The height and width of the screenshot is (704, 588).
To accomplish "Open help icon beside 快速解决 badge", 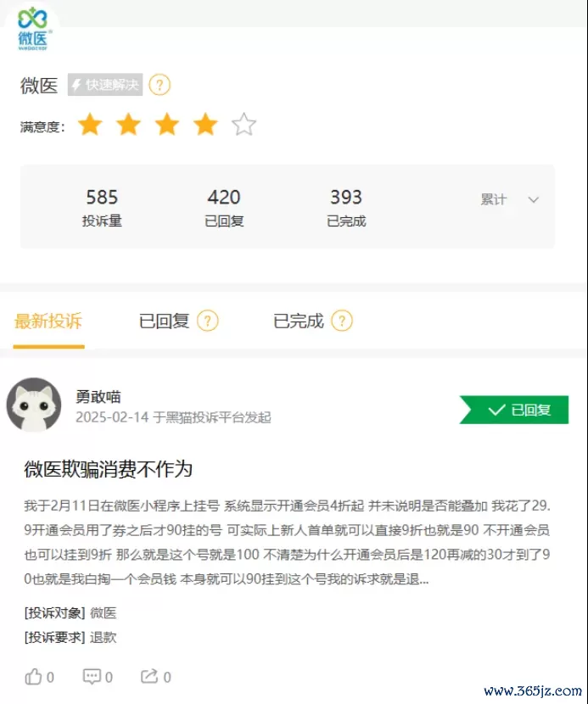I will tap(160, 85).
